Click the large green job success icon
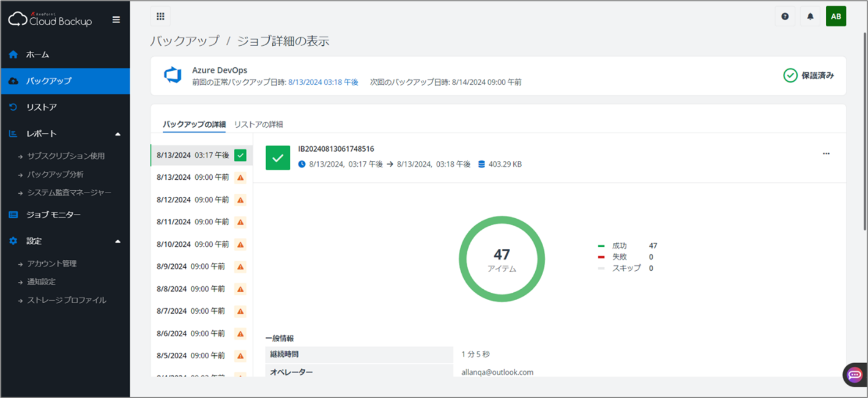The image size is (868, 398). point(278,158)
